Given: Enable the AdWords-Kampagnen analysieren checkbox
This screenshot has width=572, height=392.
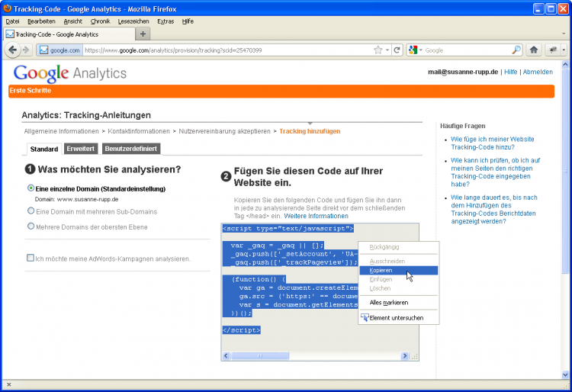Looking at the screenshot, I should click(31, 258).
